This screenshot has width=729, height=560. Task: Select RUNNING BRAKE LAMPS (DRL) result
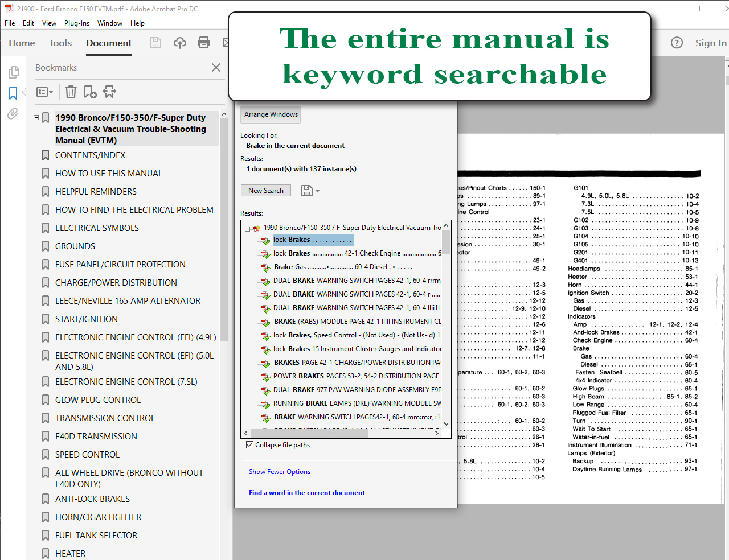357,403
